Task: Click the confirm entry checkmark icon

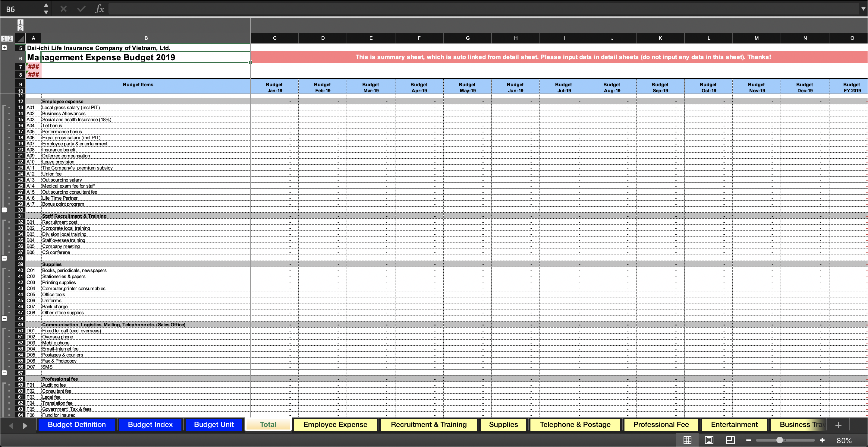Action: click(x=81, y=9)
